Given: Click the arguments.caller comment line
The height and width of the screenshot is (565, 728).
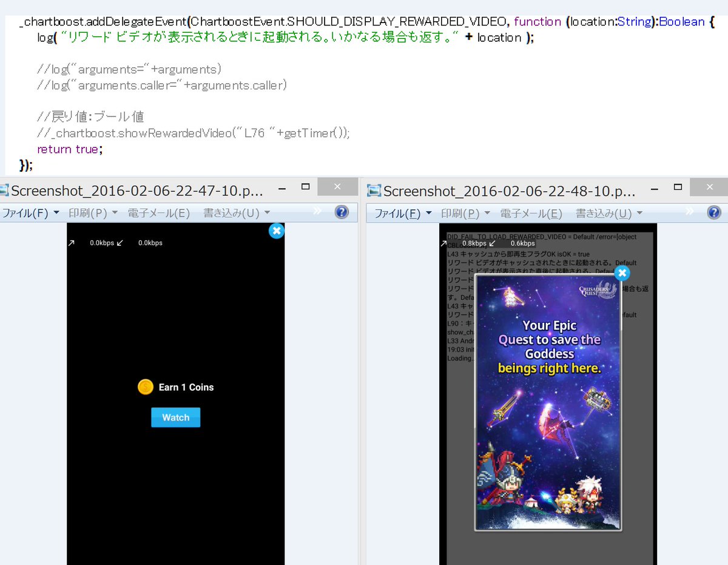Looking at the screenshot, I should coord(161,85).
